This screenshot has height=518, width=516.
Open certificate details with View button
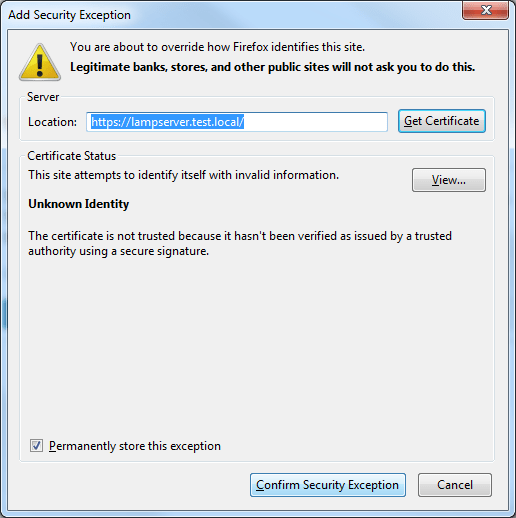tap(449, 180)
